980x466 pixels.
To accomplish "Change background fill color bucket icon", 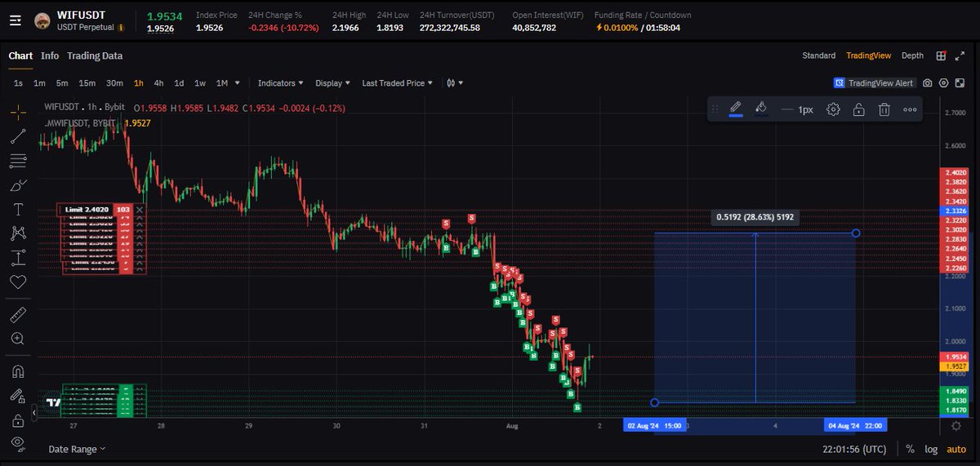I will point(760,109).
